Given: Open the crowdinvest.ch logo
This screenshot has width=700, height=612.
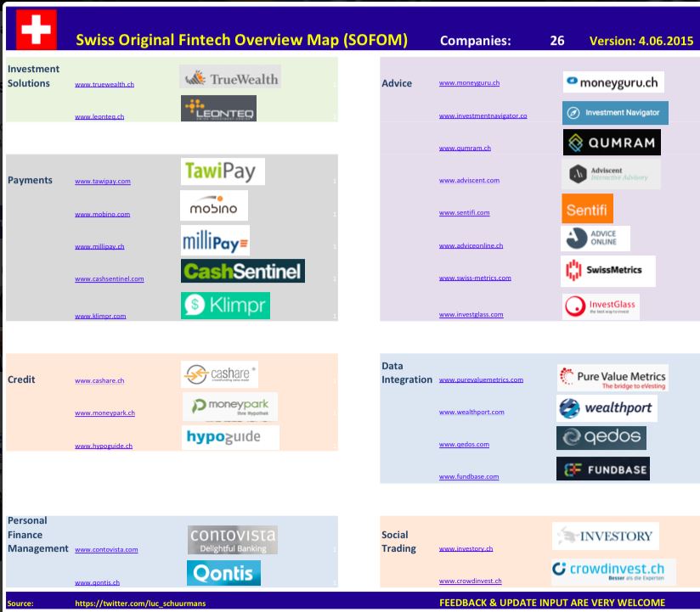Looking at the screenshot, I should pyautogui.click(x=614, y=572).
